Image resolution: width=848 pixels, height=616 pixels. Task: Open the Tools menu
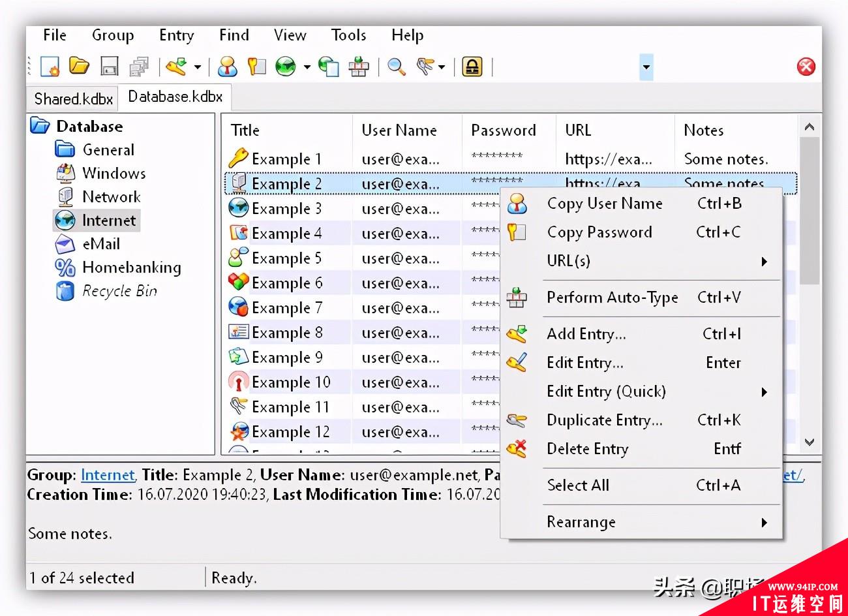348,35
